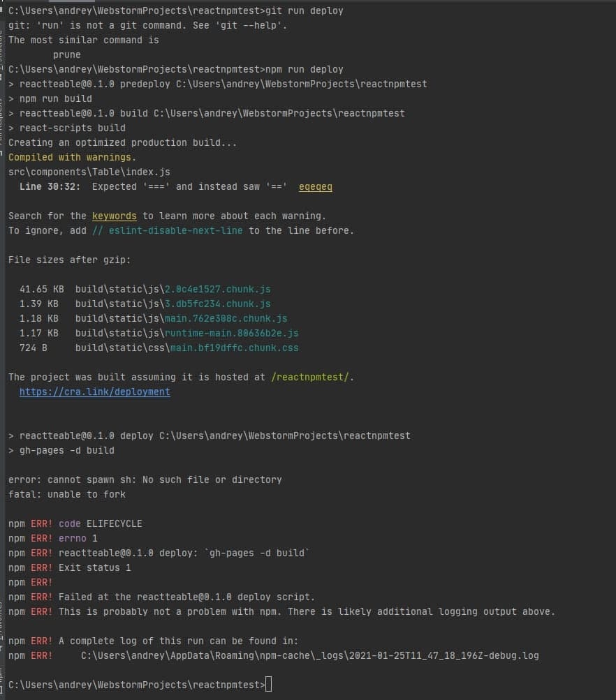This screenshot has height=700, width=616.
Task: Click the 'File sizes after gzip:' heading
Action: coord(69,260)
